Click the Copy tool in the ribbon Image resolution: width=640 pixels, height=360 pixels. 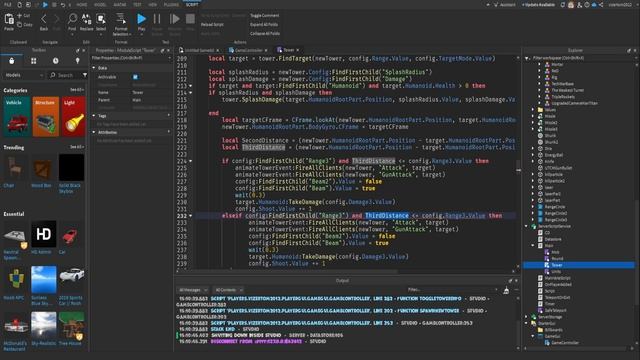click(x=25, y=24)
